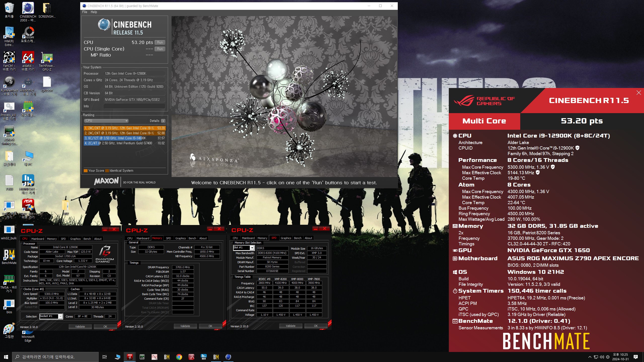Open Microsoft Edge desktop icon
The width and height of the screenshot is (644, 362).
pos(28,336)
